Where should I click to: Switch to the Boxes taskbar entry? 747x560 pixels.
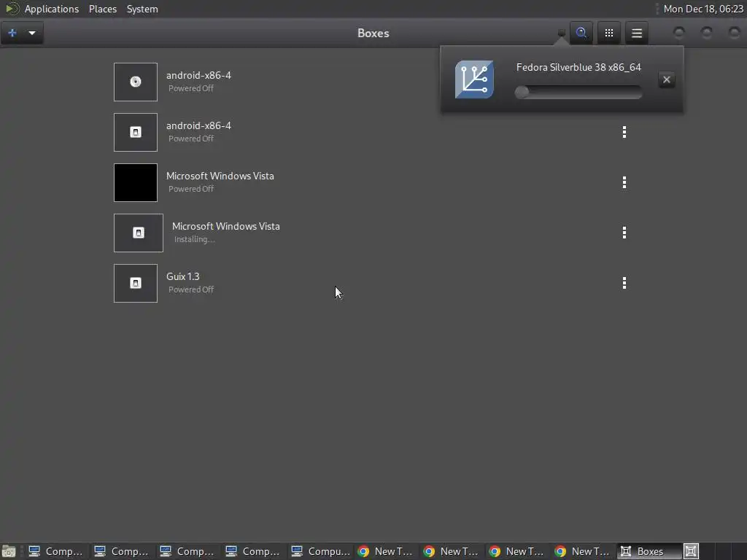tap(649, 551)
